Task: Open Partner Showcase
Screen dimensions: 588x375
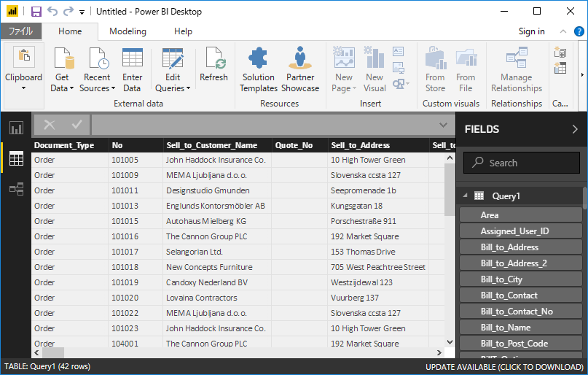Action: click(x=300, y=70)
